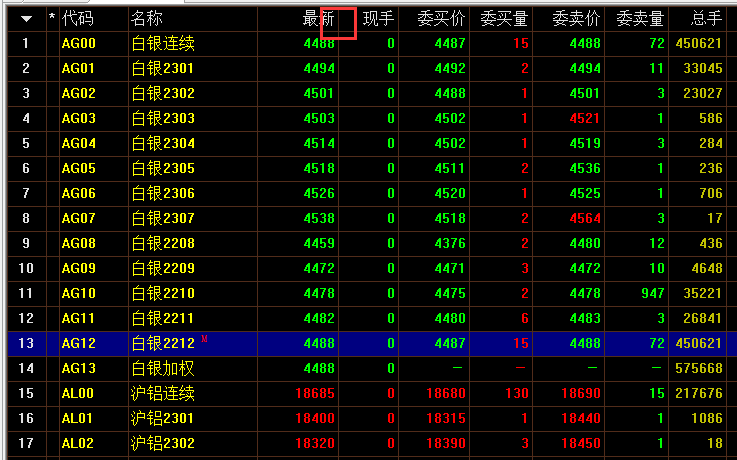Sort by 最新 column header
This screenshot has height=460, width=737.
(318, 19)
